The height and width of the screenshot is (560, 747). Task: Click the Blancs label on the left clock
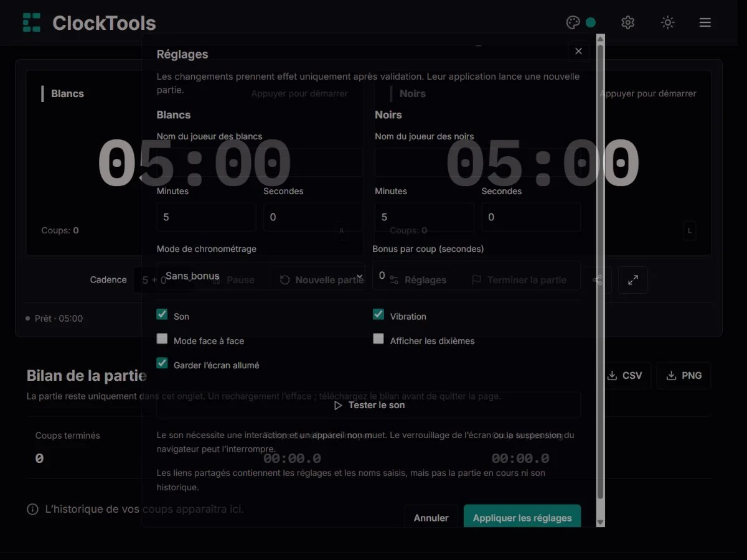coord(67,93)
